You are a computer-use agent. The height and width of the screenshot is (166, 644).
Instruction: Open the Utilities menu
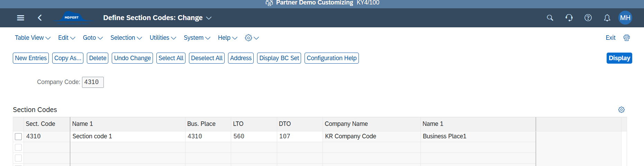coord(163,38)
